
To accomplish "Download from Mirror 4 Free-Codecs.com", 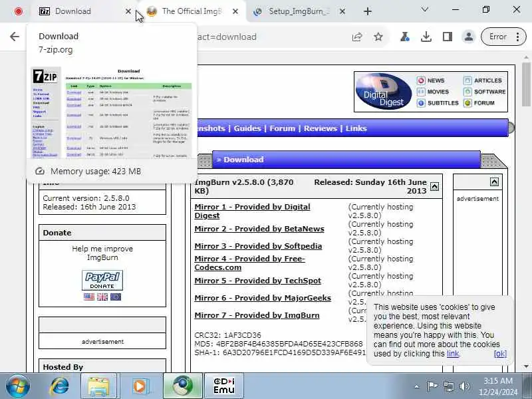I will [250, 263].
